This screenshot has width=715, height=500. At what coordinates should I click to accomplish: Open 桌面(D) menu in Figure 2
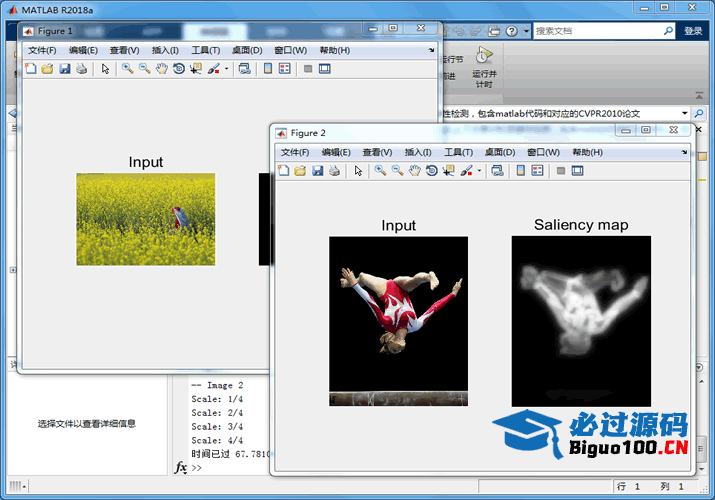[500, 152]
